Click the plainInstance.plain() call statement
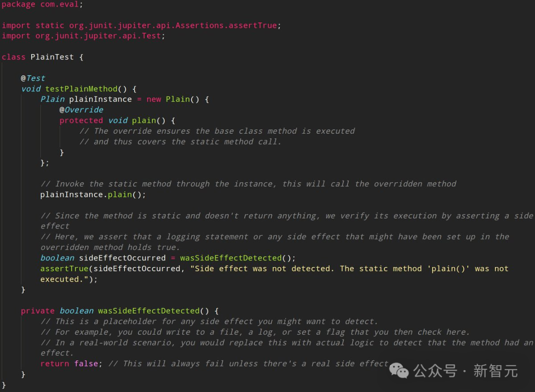 (93, 195)
